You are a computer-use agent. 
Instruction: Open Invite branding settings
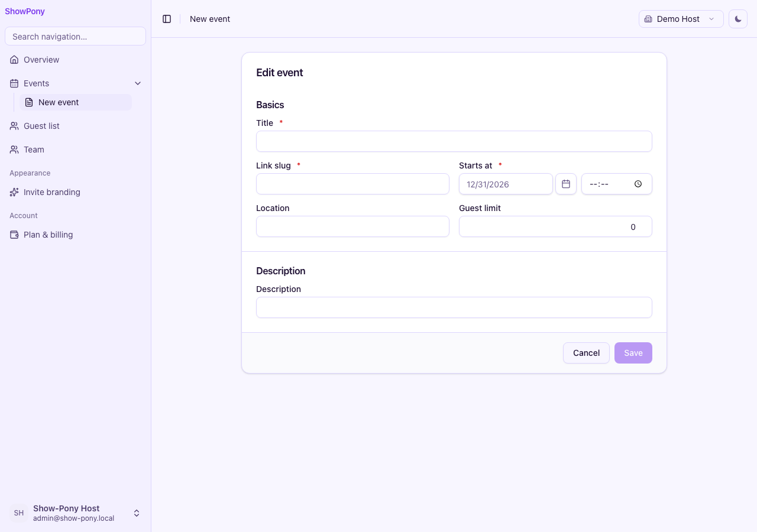tap(75, 192)
